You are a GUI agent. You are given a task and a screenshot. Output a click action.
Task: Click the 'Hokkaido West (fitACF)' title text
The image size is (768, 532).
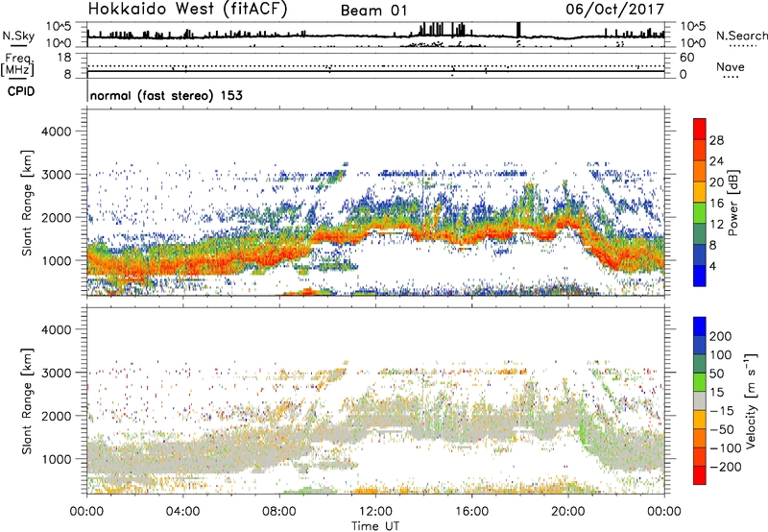[187, 9]
